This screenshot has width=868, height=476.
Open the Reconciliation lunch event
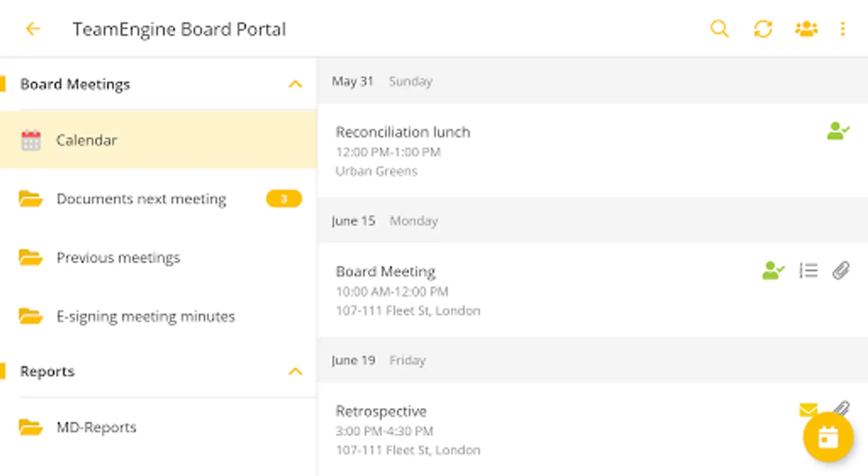[402, 132]
